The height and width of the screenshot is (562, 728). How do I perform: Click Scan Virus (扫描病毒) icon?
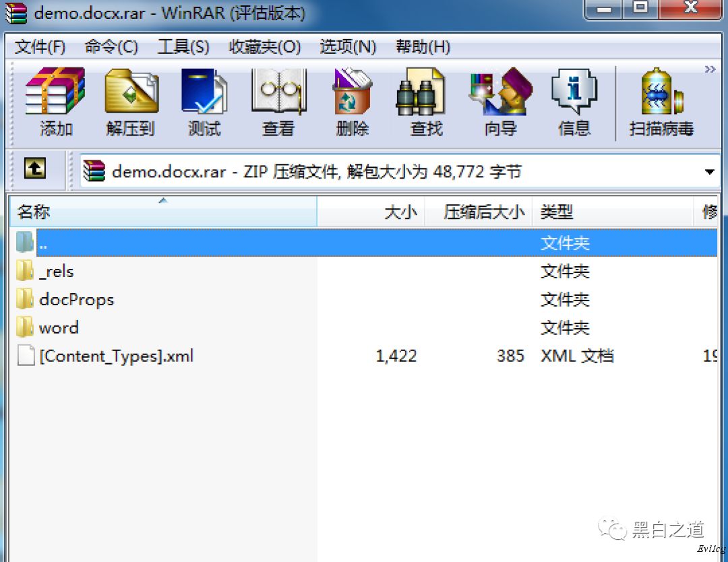(x=662, y=92)
